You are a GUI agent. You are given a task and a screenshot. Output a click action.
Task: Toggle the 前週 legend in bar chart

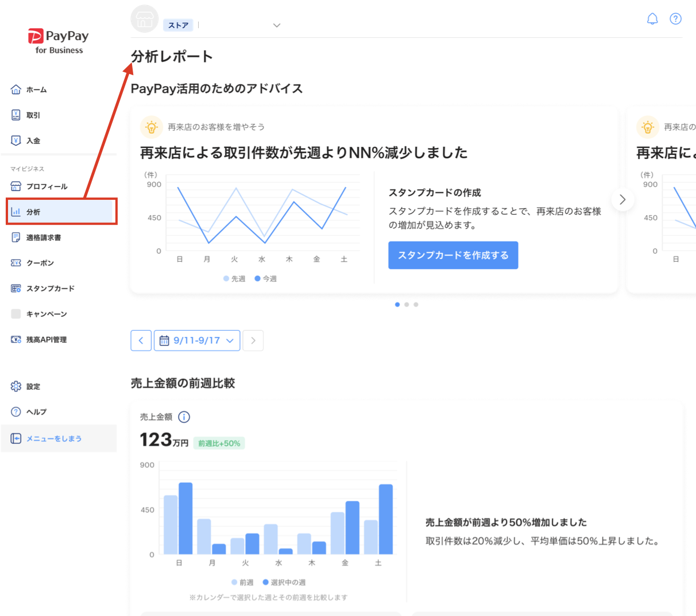[242, 582]
